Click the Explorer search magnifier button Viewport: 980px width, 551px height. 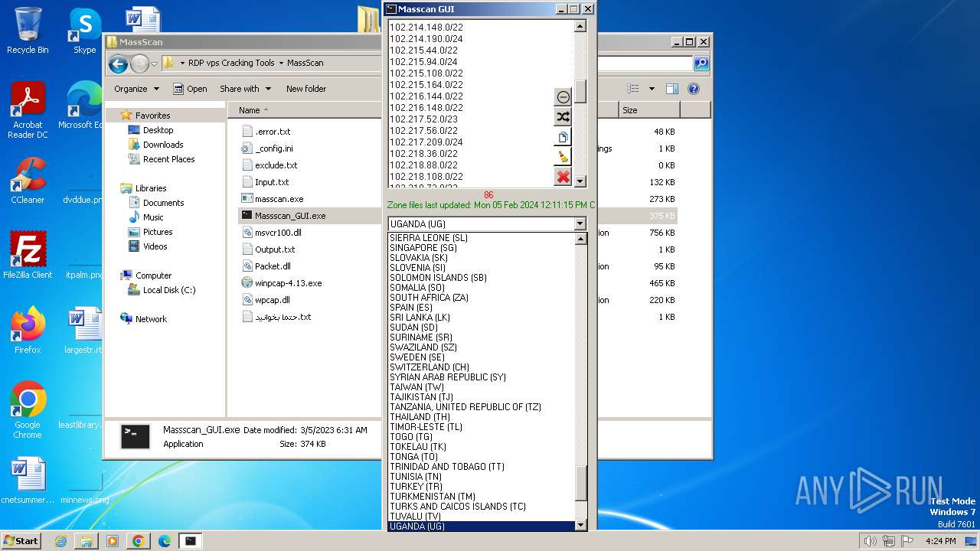(x=701, y=64)
